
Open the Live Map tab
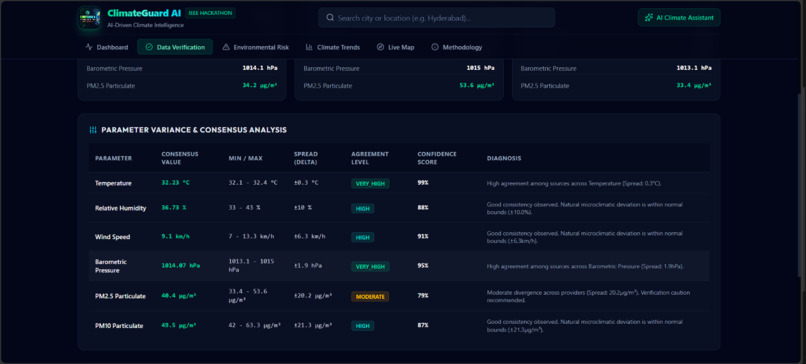(x=395, y=47)
